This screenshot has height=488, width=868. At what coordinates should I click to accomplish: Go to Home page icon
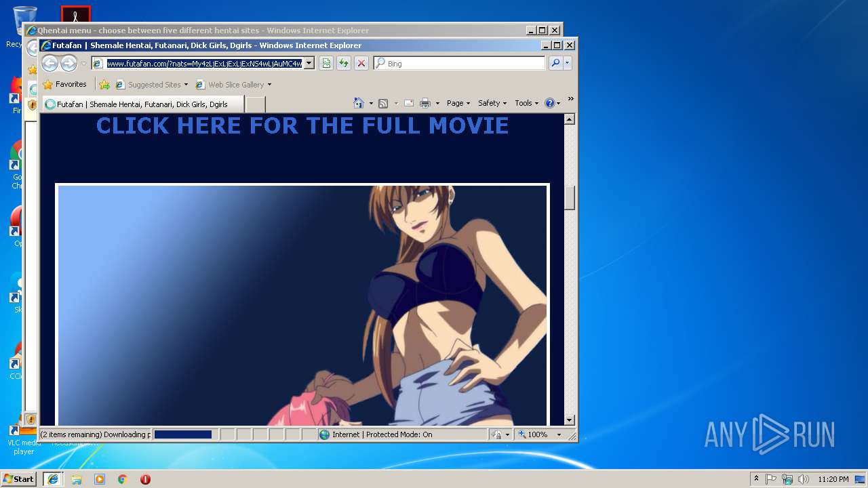point(359,103)
